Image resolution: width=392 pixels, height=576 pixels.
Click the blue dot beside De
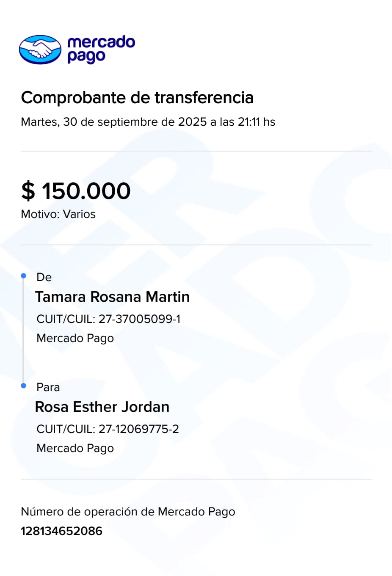[24, 276]
